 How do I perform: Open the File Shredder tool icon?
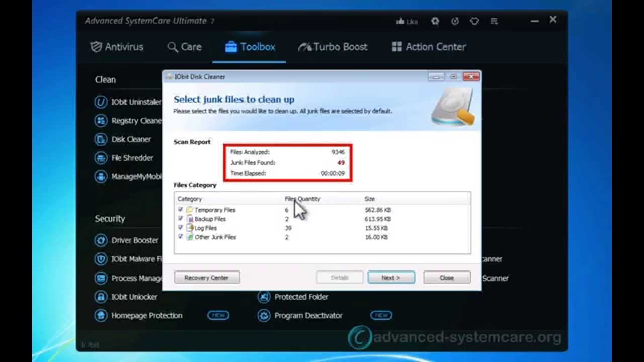coord(101,158)
